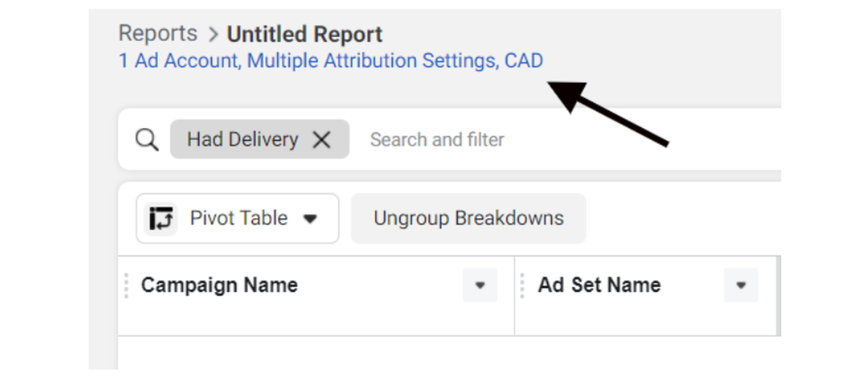Click the Pivot Table label text
The image size is (868, 374).
point(238,218)
